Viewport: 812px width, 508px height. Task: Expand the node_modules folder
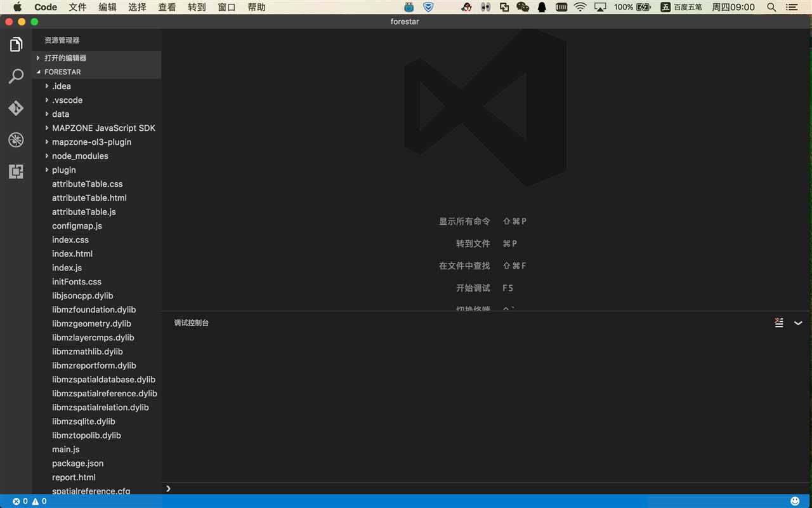click(97, 156)
